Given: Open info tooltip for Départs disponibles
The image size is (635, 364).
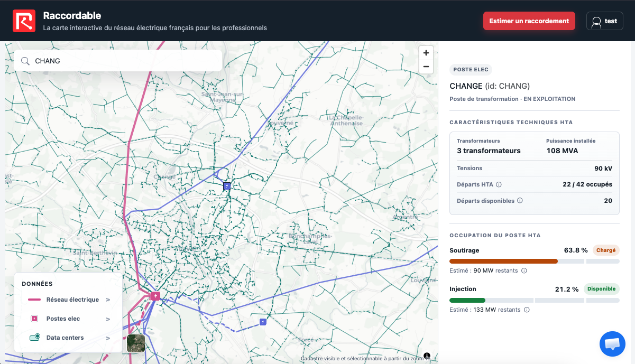Looking at the screenshot, I should [520, 201].
